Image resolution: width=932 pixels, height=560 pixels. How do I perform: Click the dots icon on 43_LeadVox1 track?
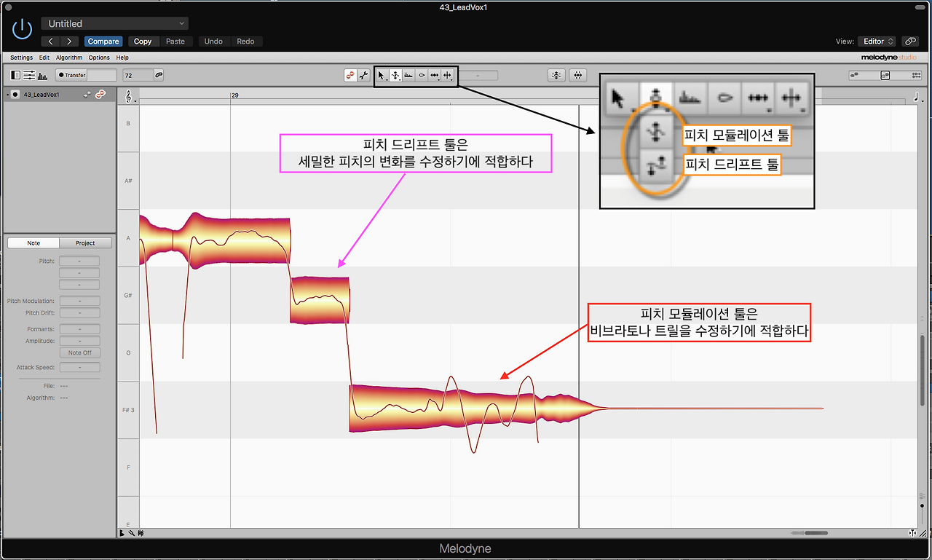click(x=87, y=95)
